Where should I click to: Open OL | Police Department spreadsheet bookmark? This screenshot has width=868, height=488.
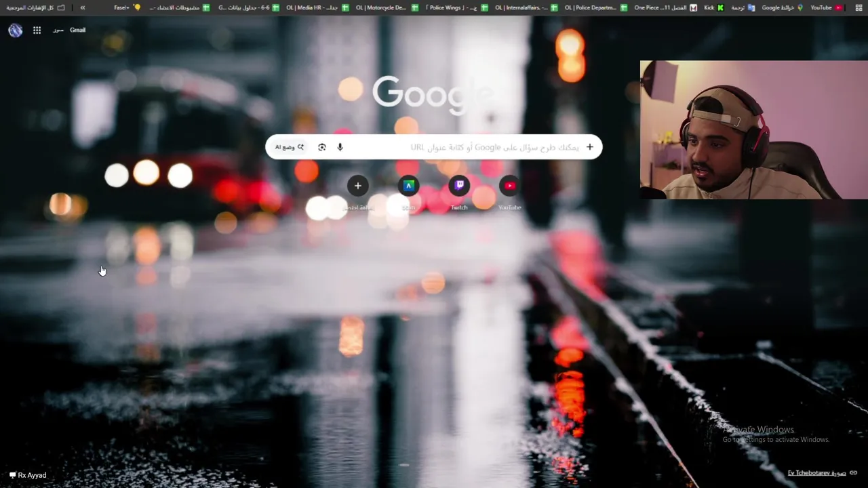(595, 7)
